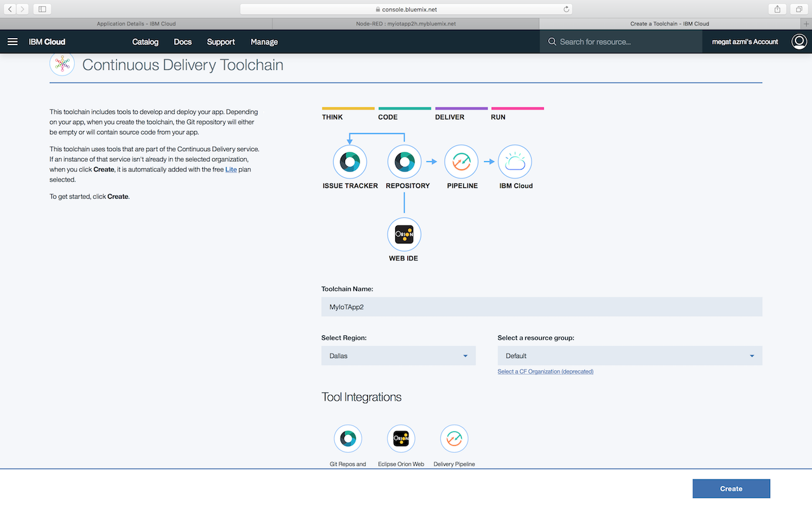Screen dimensions: 812x508
Task: Click the THINK phase label
Action: pos(332,117)
